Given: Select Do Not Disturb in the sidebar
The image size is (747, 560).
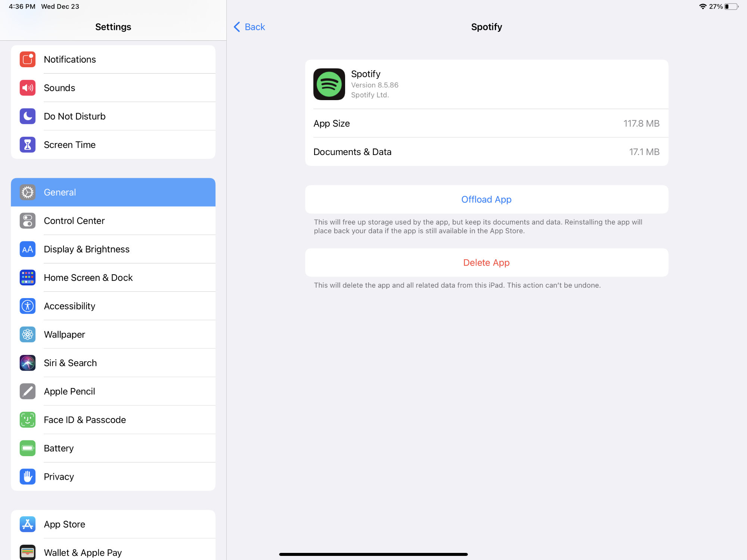Looking at the screenshot, I should tap(113, 116).
